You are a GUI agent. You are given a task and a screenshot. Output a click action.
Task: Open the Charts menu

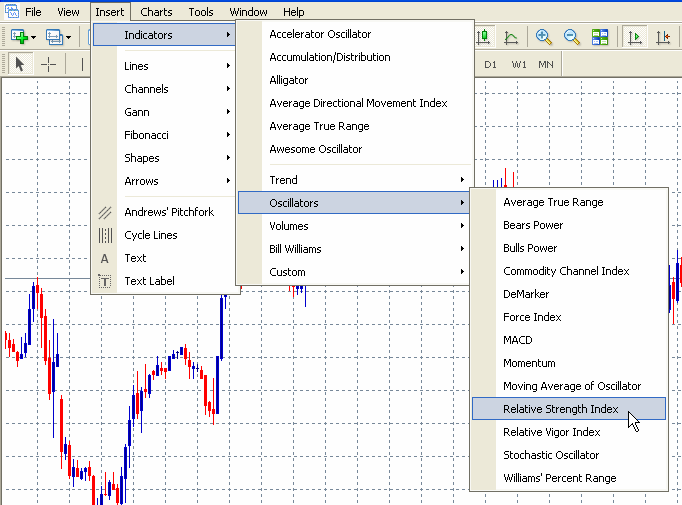[156, 12]
